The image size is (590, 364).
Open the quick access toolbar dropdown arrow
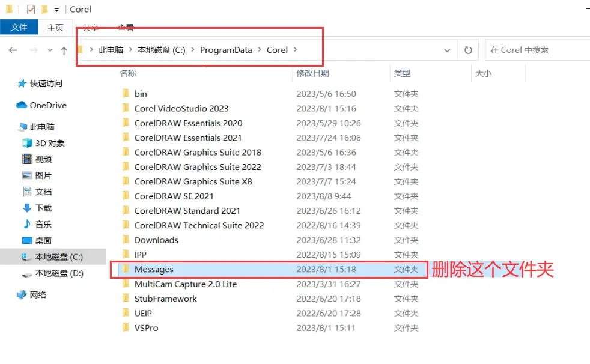pos(56,10)
